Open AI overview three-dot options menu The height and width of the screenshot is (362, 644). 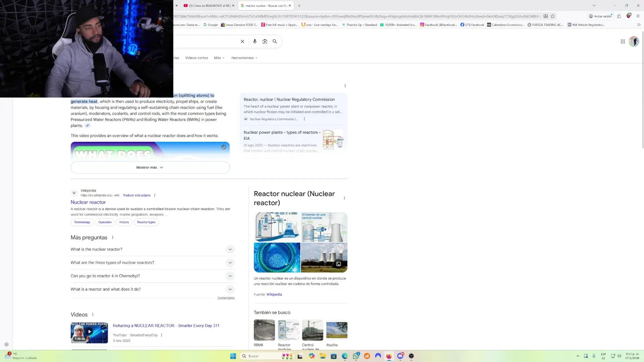tap(345, 85)
